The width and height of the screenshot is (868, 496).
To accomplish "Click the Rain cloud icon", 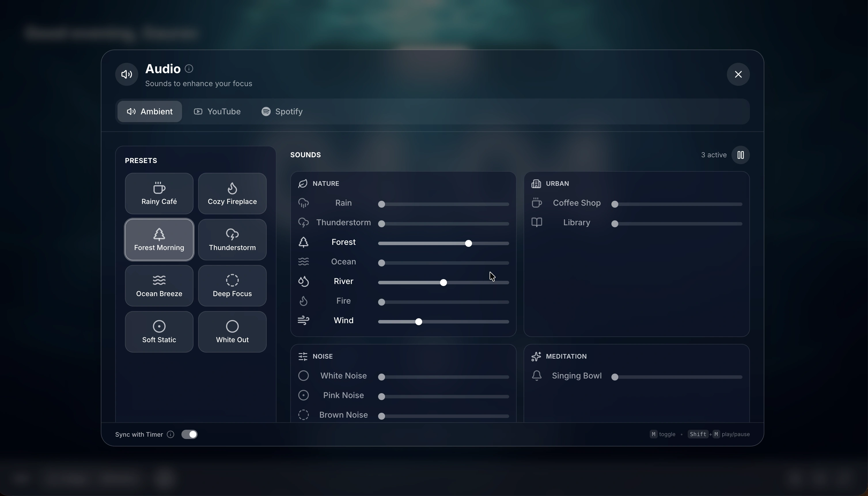I will [303, 203].
